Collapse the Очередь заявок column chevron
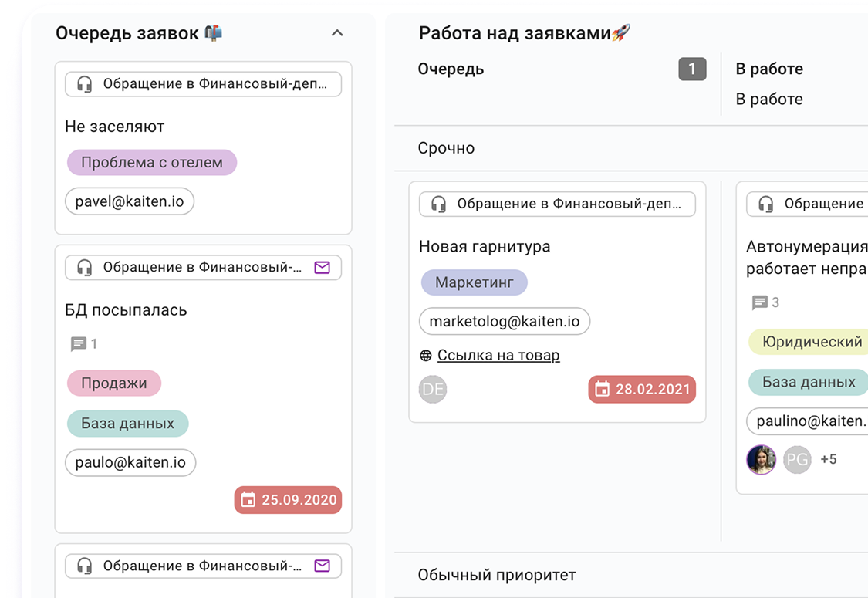The height and width of the screenshot is (598, 868). coord(336,33)
